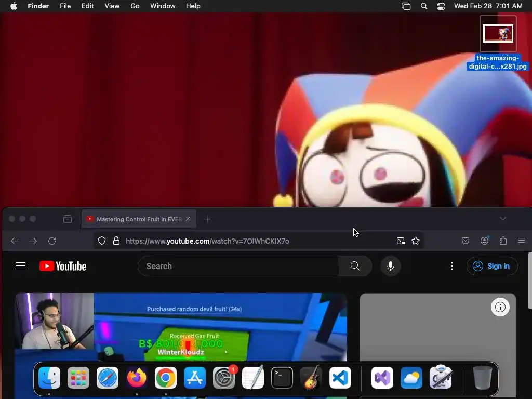Open Firefox application hamburger menu
This screenshot has width=532, height=399.
(x=522, y=241)
